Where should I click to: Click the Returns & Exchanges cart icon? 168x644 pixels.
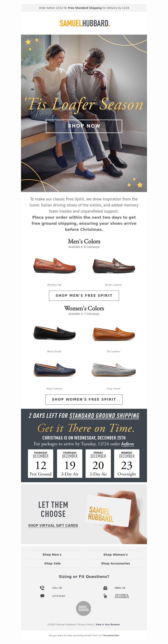coord(105,596)
